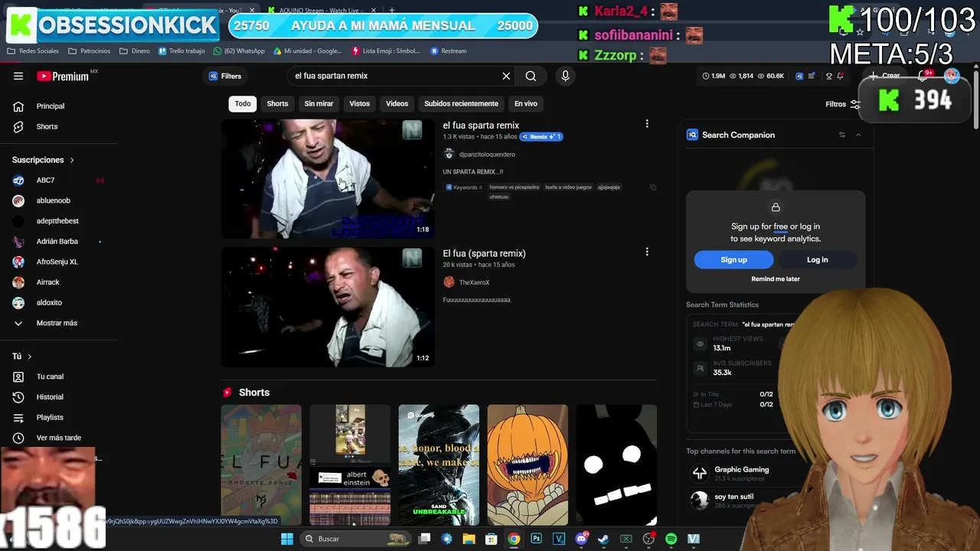Image resolution: width=980 pixels, height=551 pixels.
Task: Click the search field containing 'el fua spartan remix'
Action: tap(394, 76)
